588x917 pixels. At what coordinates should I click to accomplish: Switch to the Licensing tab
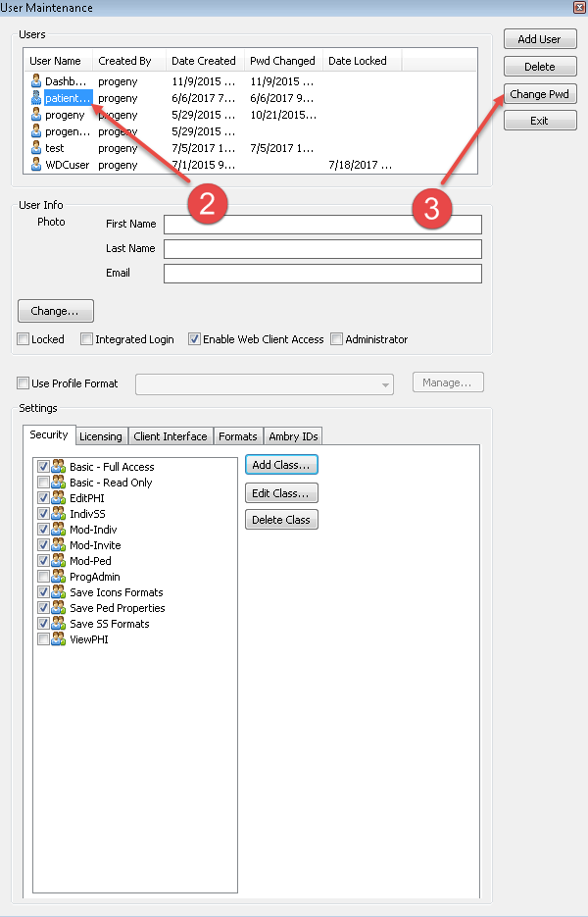click(101, 436)
